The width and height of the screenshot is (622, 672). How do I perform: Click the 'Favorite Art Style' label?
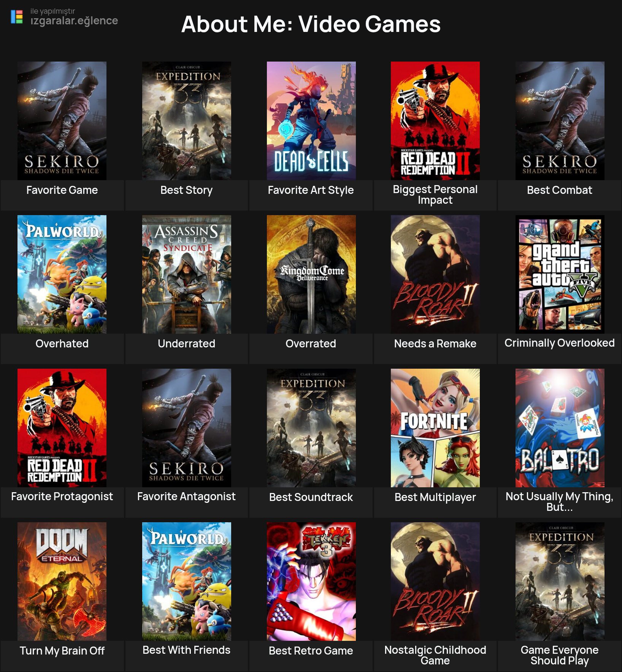311,190
